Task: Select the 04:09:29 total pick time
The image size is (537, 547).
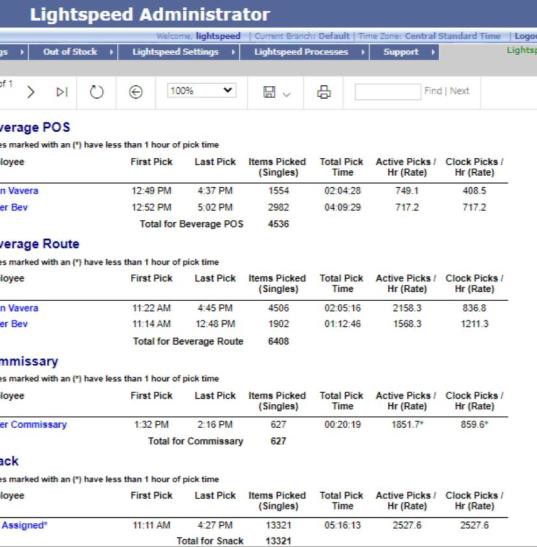Action: pyautogui.click(x=343, y=207)
